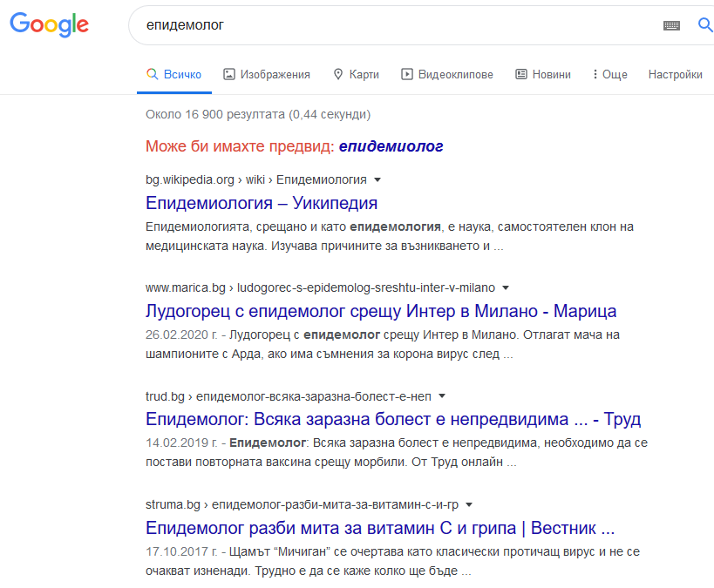Expand the Още more menu
Viewport: 714px width, 588px height.
(x=609, y=75)
